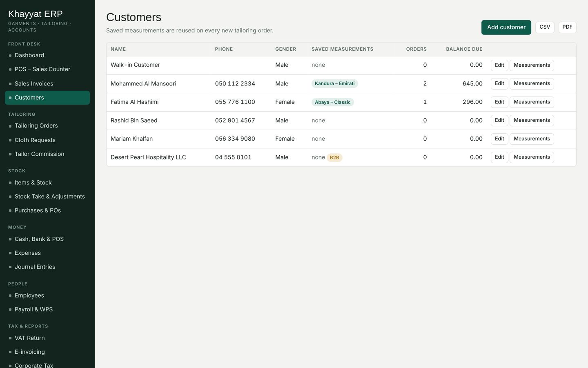Go to POS – Sales Counter
Image resolution: width=588 pixels, height=368 pixels.
[x=47, y=69]
